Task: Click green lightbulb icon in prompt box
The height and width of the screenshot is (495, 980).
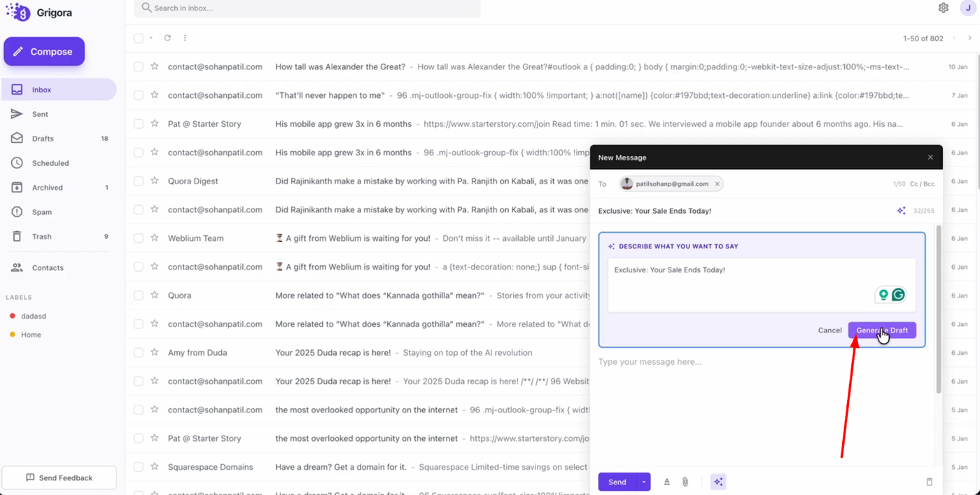Action: pos(883,295)
